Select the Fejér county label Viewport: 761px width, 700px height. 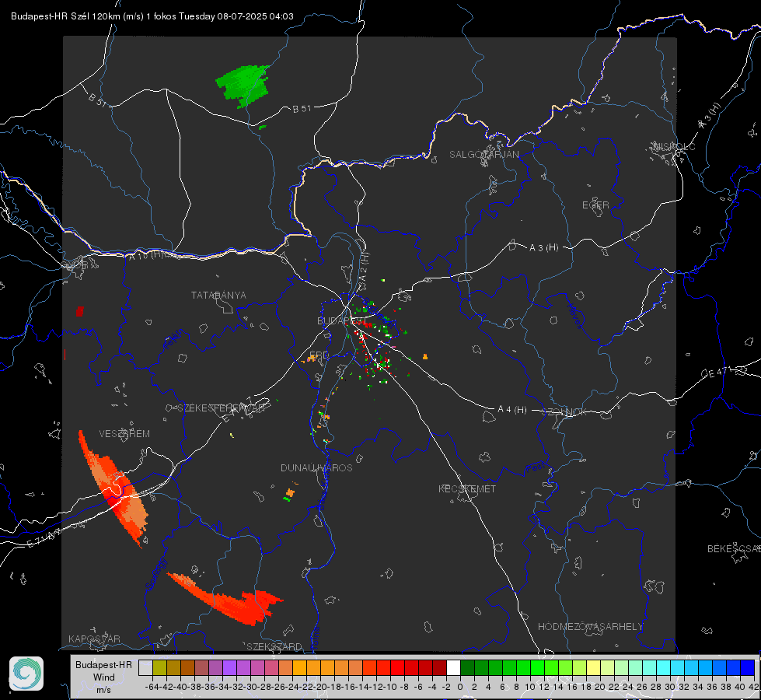(173, 340)
